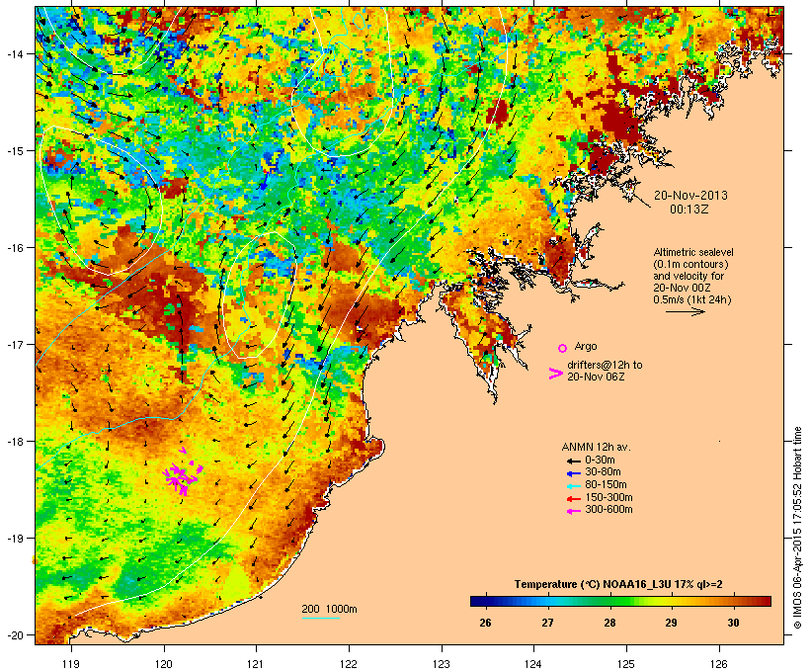The image size is (810, 672).
Task: Click the latitude axis label -19
Action: [x=14, y=539]
